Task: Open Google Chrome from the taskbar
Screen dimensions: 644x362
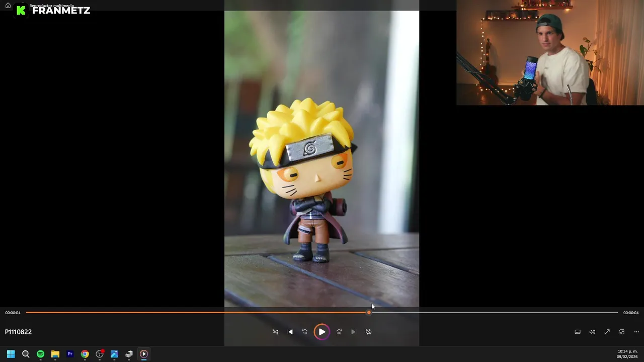Action: pos(85,354)
